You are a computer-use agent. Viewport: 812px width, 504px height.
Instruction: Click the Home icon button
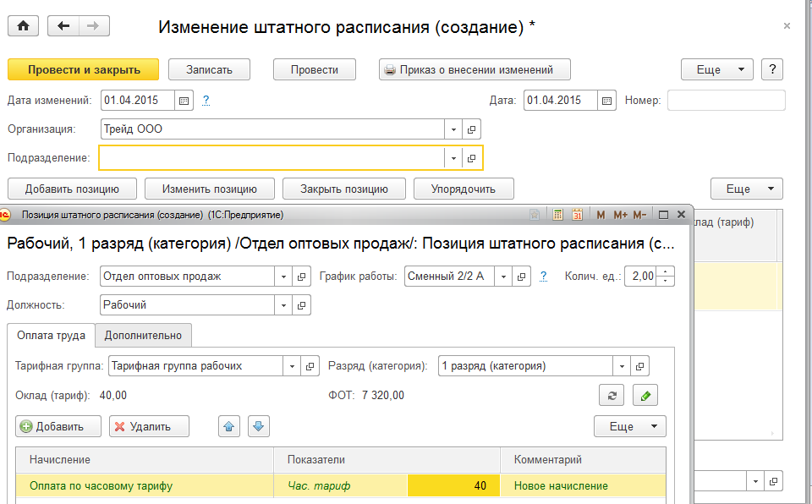tap(24, 26)
